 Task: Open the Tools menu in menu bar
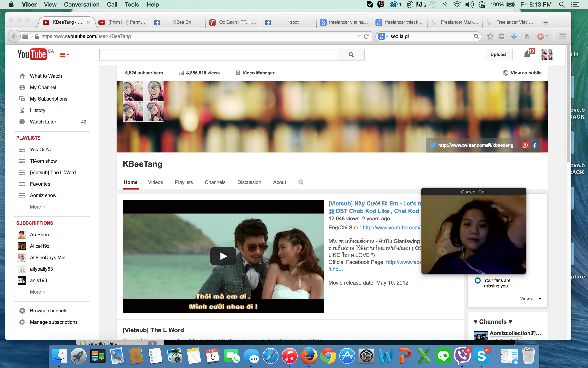(132, 4)
